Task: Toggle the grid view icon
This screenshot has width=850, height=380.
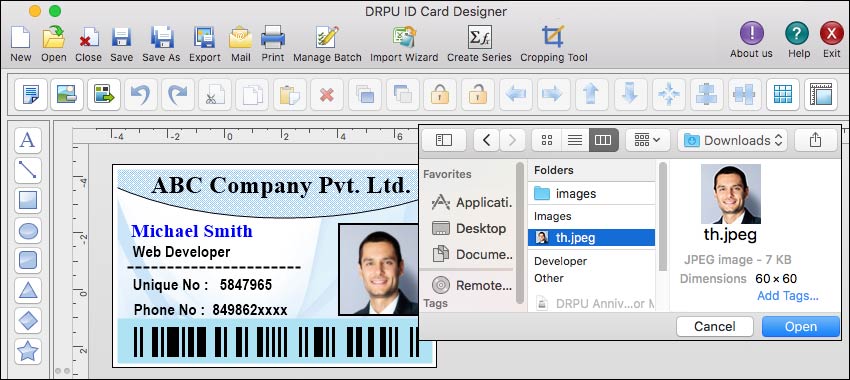Action: 783,94
